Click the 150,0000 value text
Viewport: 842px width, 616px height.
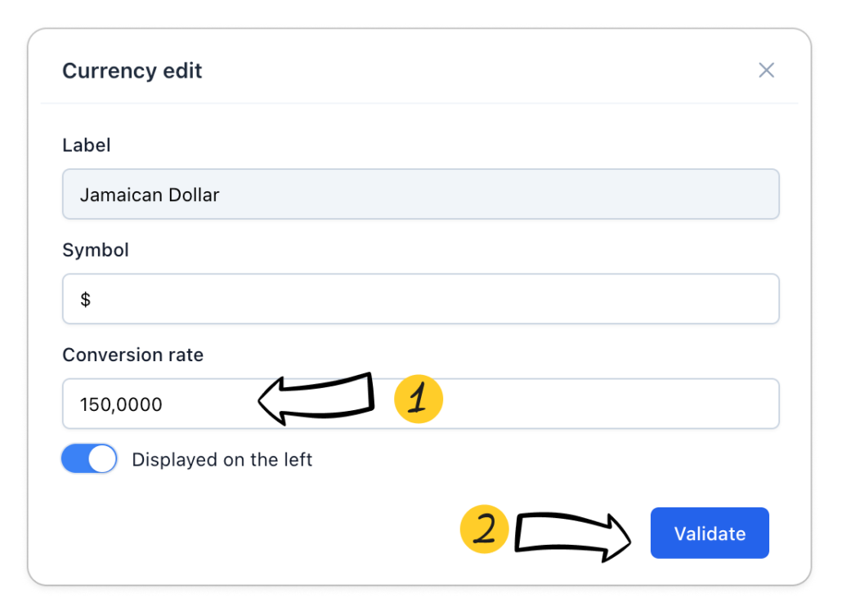[121, 404]
